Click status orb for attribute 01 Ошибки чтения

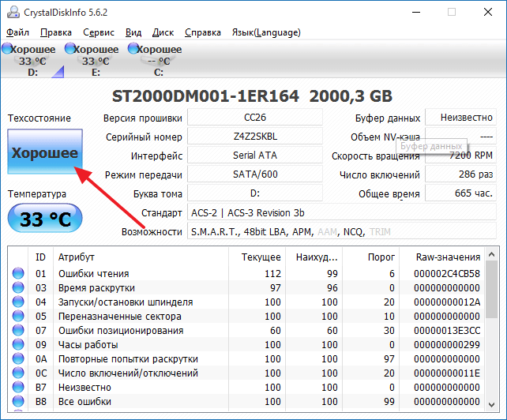pyautogui.click(x=17, y=274)
